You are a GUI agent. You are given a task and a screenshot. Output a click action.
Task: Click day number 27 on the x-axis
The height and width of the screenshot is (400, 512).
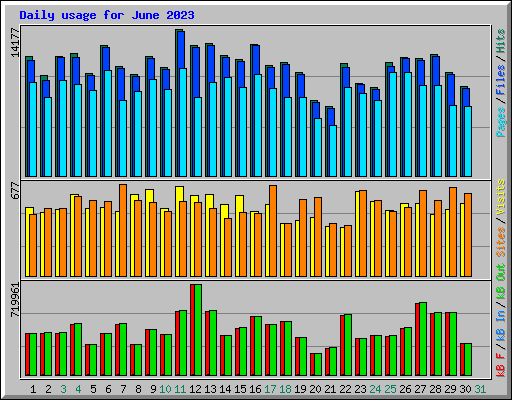[x=420, y=389]
